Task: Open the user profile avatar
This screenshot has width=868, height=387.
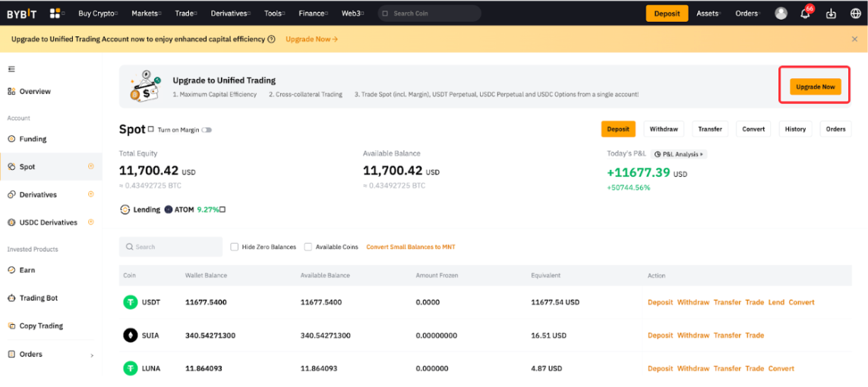Action: [x=781, y=13]
